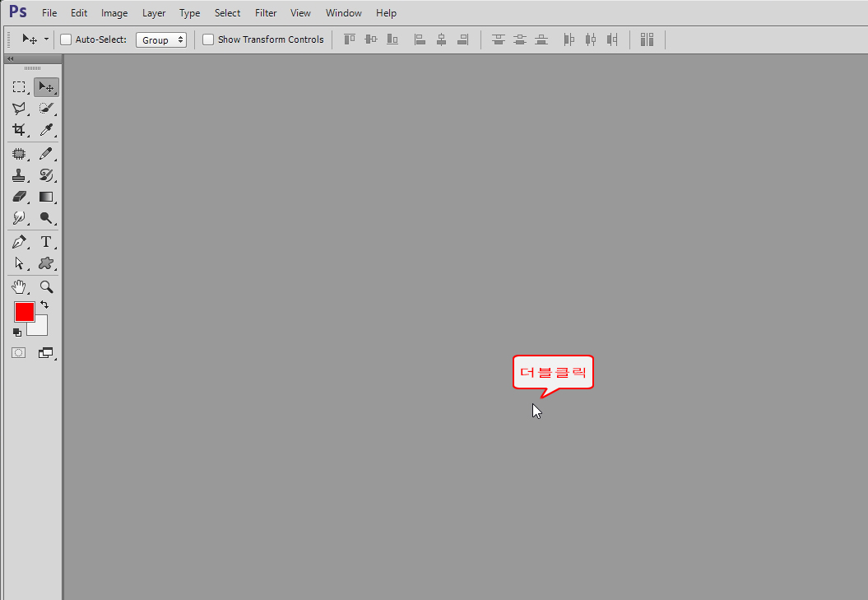Open the Move tool preset picker arrow
The width and height of the screenshot is (868, 600).
47,40
